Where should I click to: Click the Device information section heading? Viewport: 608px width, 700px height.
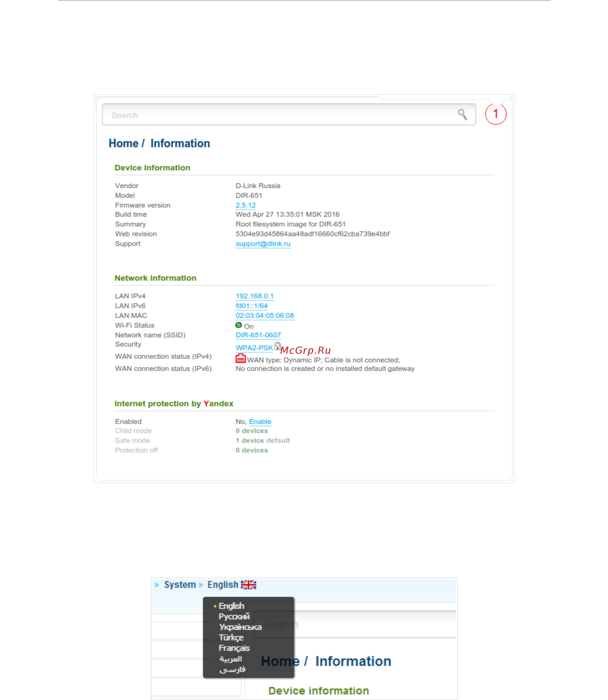pyautogui.click(x=152, y=168)
